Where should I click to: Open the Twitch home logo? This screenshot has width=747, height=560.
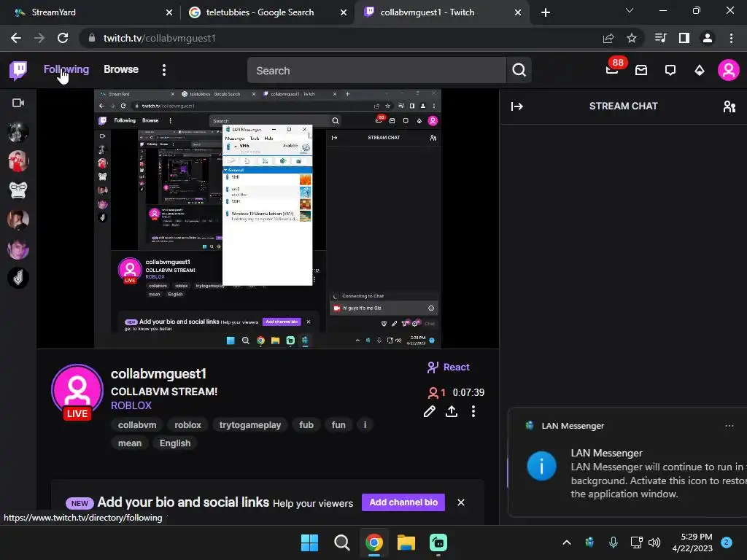point(18,71)
